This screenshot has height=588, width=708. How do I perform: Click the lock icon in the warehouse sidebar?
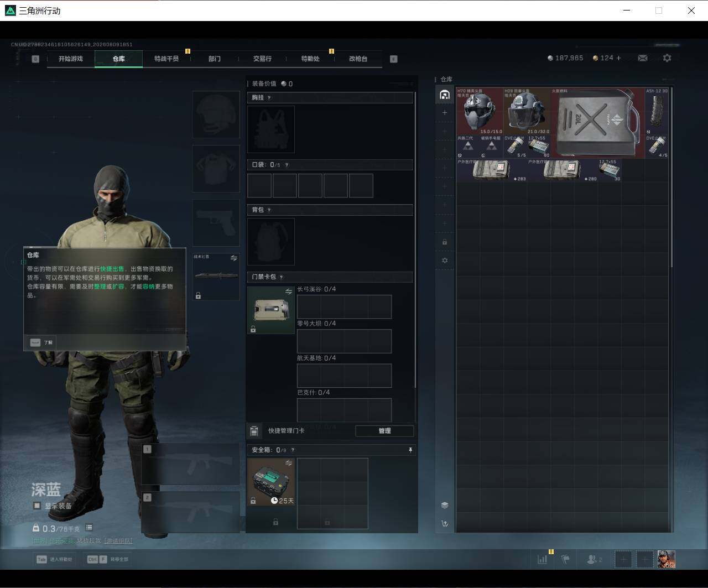(x=445, y=242)
